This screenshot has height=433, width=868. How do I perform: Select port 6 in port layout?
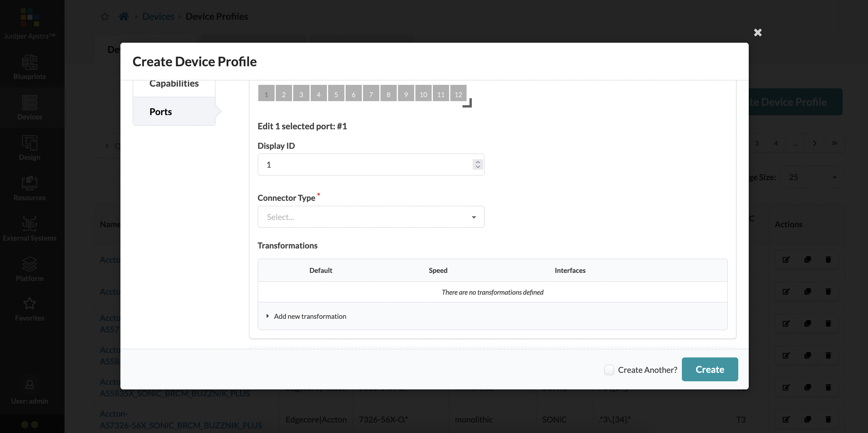coord(354,93)
